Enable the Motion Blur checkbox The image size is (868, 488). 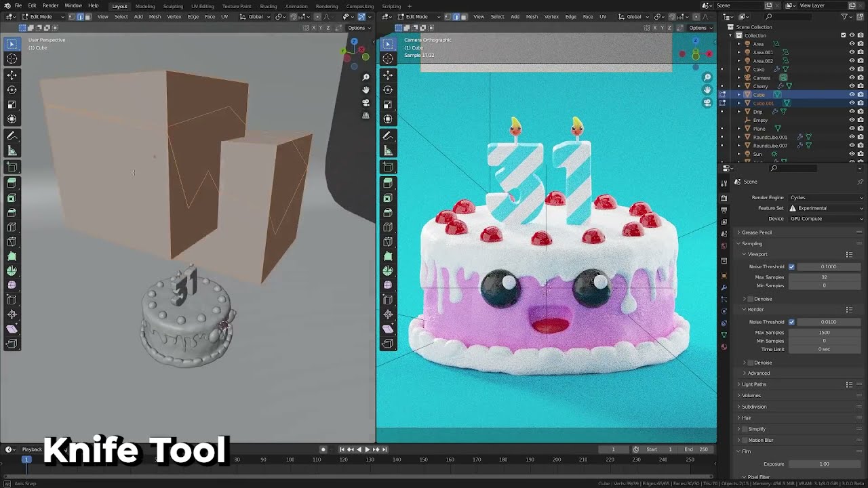tap(744, 440)
